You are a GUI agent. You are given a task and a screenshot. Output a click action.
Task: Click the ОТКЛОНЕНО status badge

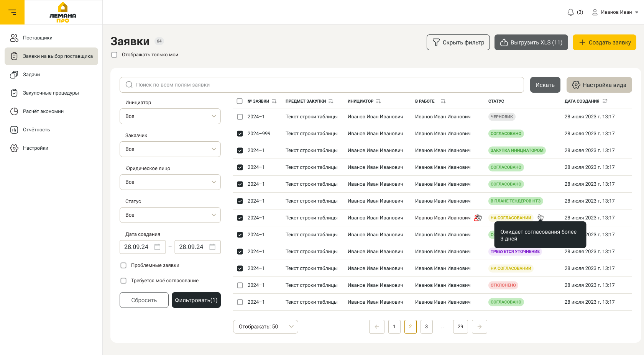[503, 285]
